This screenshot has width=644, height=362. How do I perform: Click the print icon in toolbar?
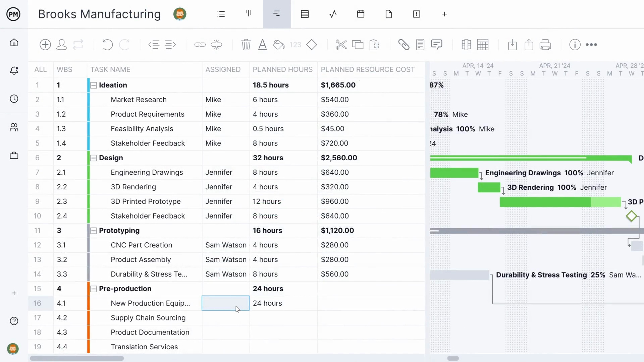pyautogui.click(x=545, y=45)
